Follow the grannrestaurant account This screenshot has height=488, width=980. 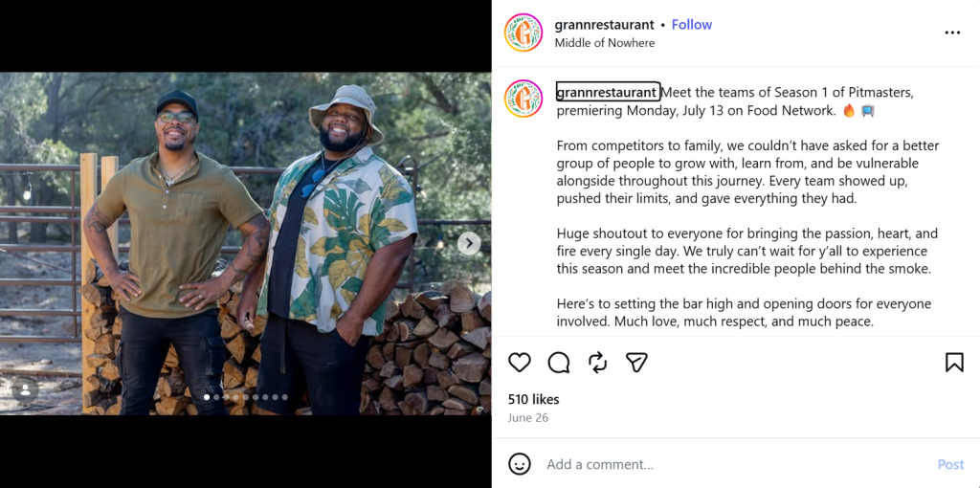tap(691, 25)
